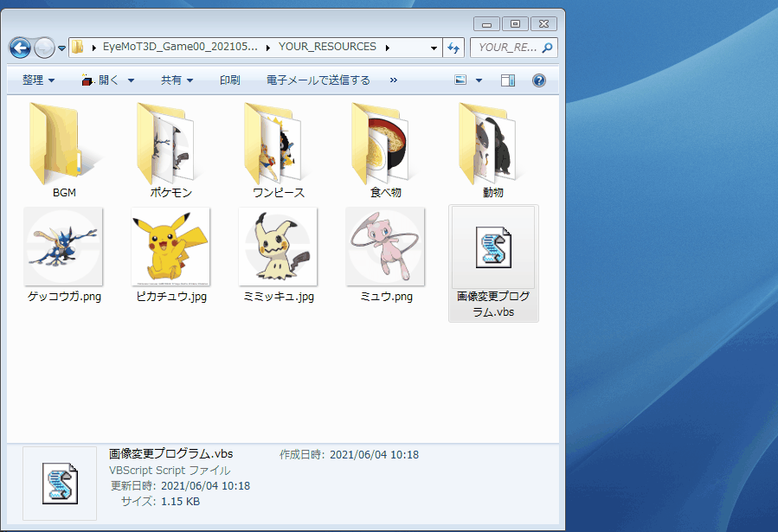Click the ポケモン folder name label
This screenshot has width=778, height=532.
(171, 192)
